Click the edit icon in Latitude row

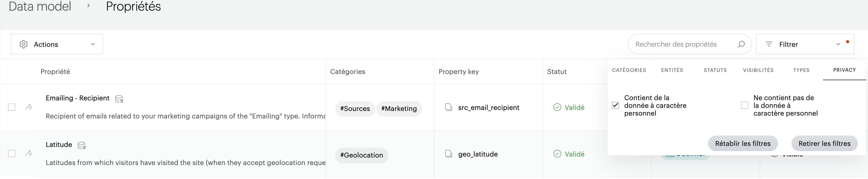tap(29, 153)
